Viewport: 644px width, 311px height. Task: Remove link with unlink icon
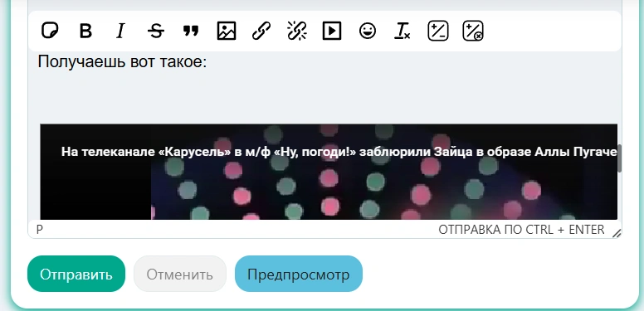297,31
